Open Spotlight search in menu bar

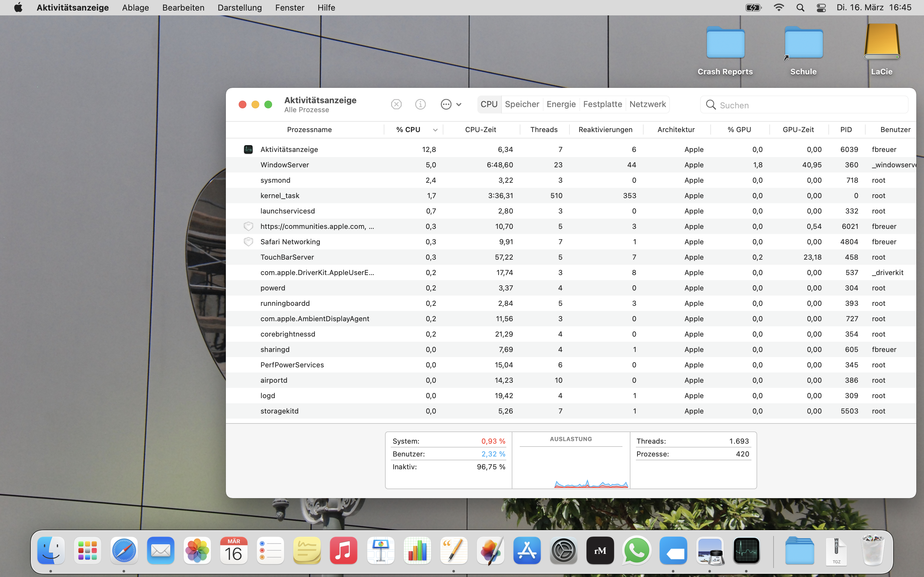click(800, 8)
